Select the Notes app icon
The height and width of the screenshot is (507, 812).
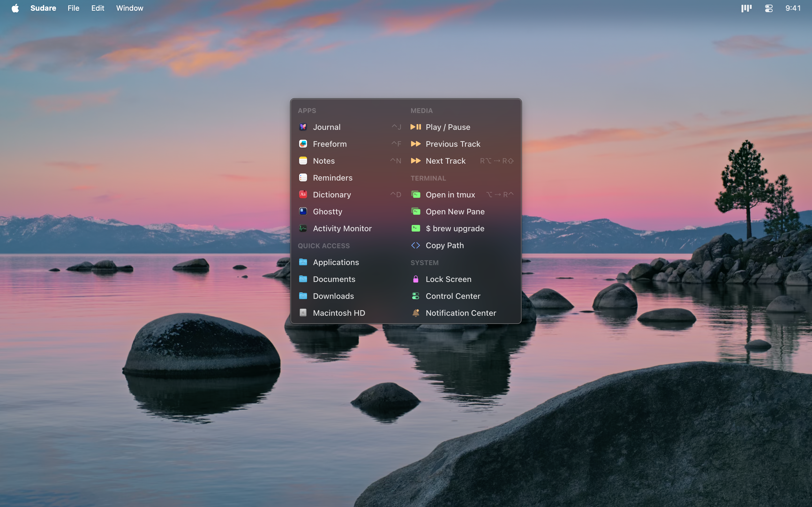pos(303,161)
